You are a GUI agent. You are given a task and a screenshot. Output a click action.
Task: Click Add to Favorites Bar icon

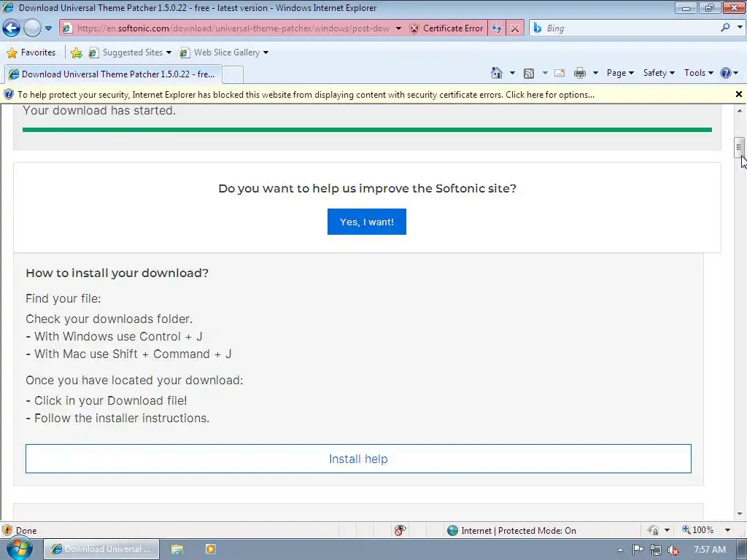(76, 52)
